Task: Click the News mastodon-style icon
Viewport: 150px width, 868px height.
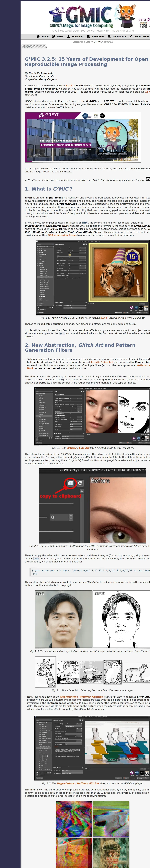Action: tap(53, 36)
